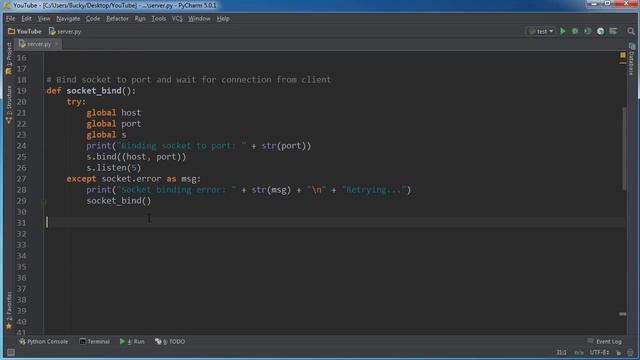Click 'socket_bind()' call on line 29
This screenshot has height=360, width=640.
coord(118,201)
